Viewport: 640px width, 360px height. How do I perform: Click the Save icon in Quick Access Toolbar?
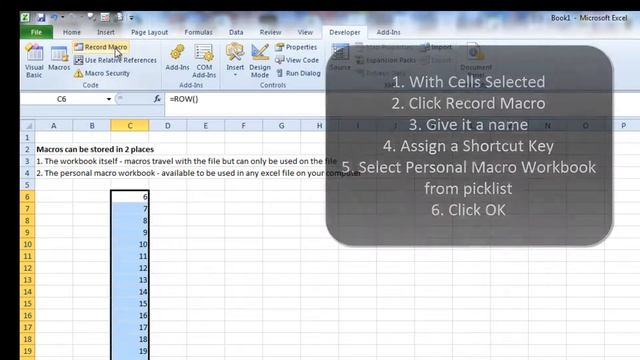pos(40,18)
